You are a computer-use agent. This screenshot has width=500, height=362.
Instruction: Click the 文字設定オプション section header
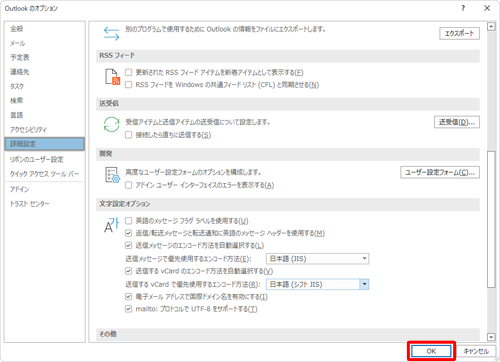coord(288,204)
